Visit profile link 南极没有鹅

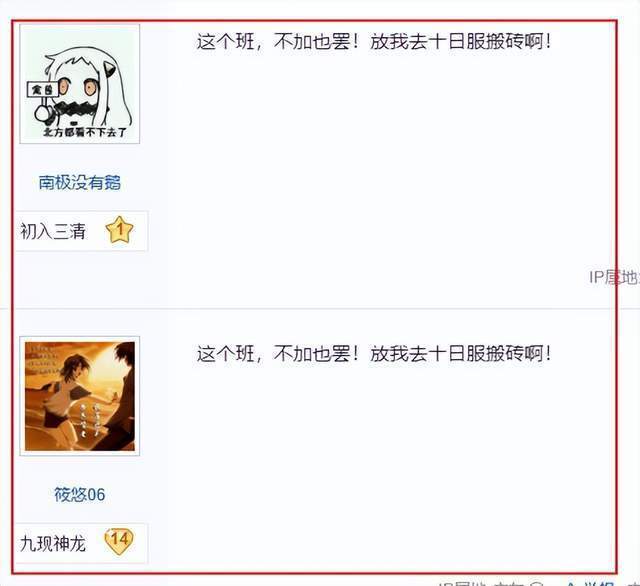[x=80, y=182]
